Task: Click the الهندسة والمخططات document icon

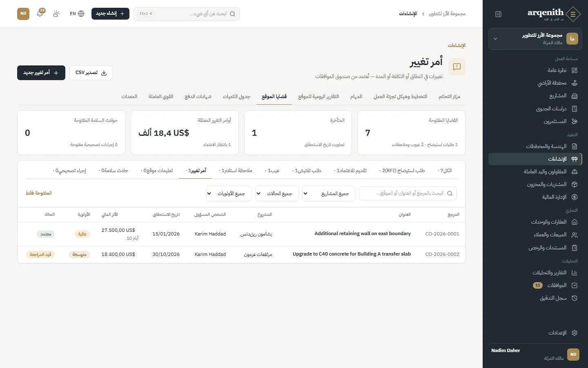Action: pyautogui.click(x=575, y=146)
